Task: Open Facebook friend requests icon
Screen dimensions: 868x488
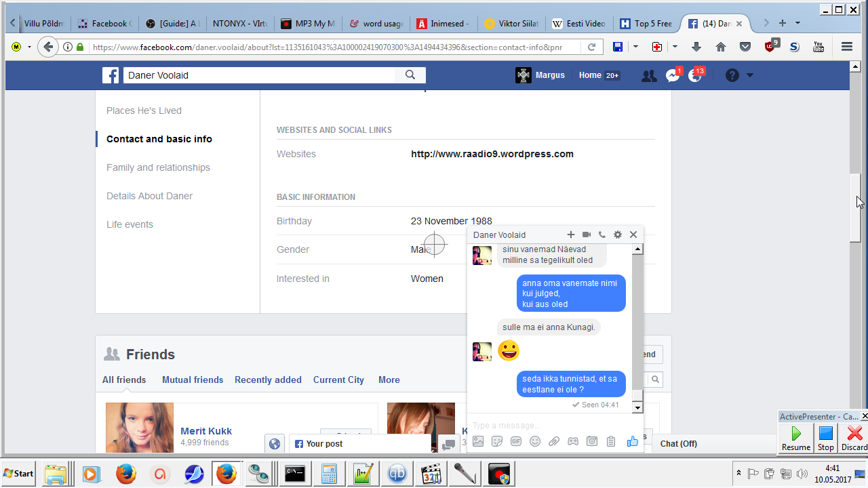Action: [x=649, y=76]
